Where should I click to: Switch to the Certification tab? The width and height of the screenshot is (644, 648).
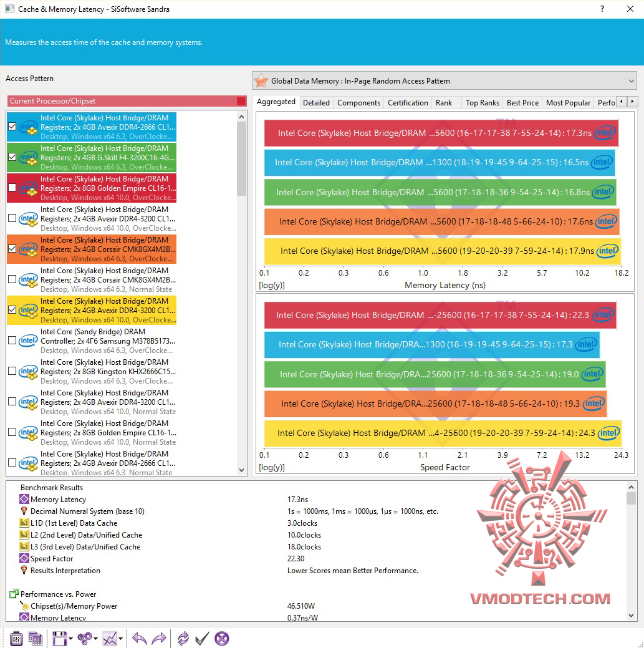click(408, 102)
